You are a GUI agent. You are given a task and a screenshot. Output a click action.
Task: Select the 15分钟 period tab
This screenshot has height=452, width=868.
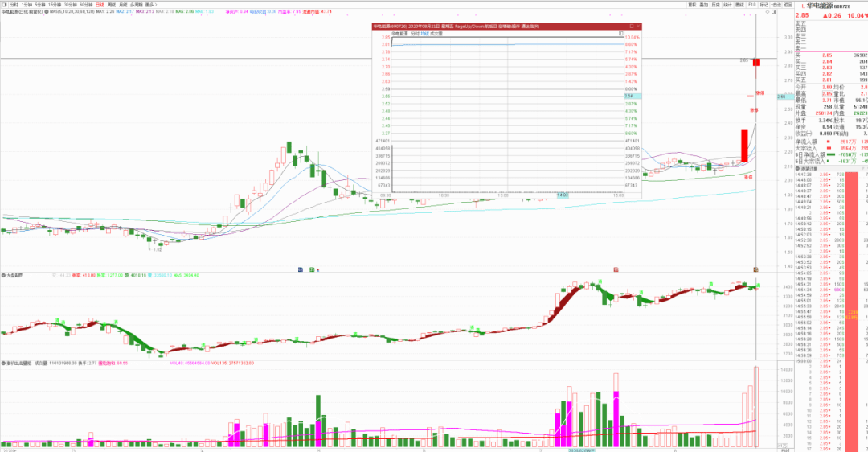pyautogui.click(x=55, y=5)
